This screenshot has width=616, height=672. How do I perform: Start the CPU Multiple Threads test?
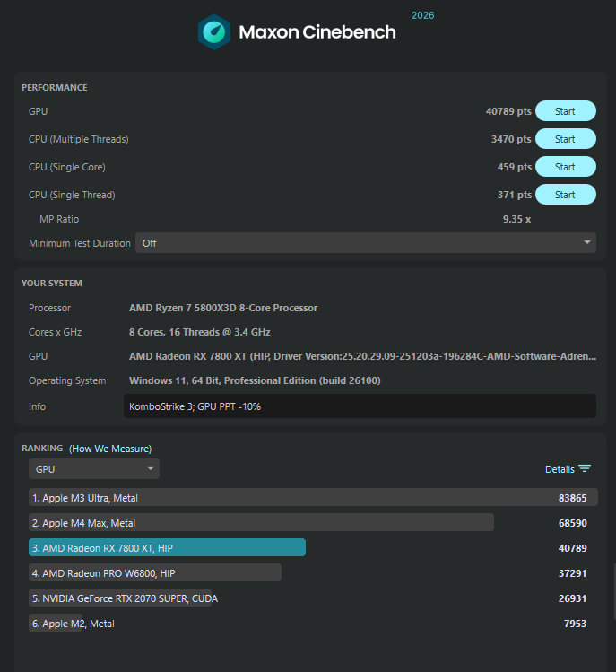(x=566, y=139)
